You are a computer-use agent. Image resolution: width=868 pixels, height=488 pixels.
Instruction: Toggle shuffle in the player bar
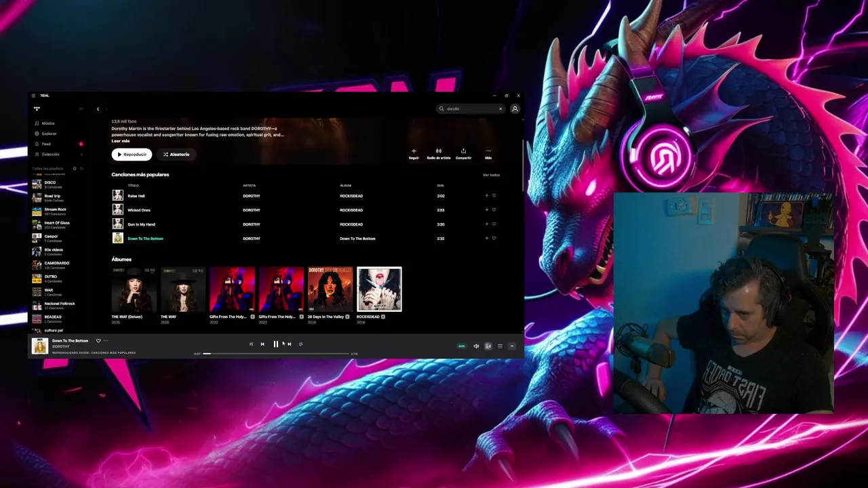(x=251, y=344)
